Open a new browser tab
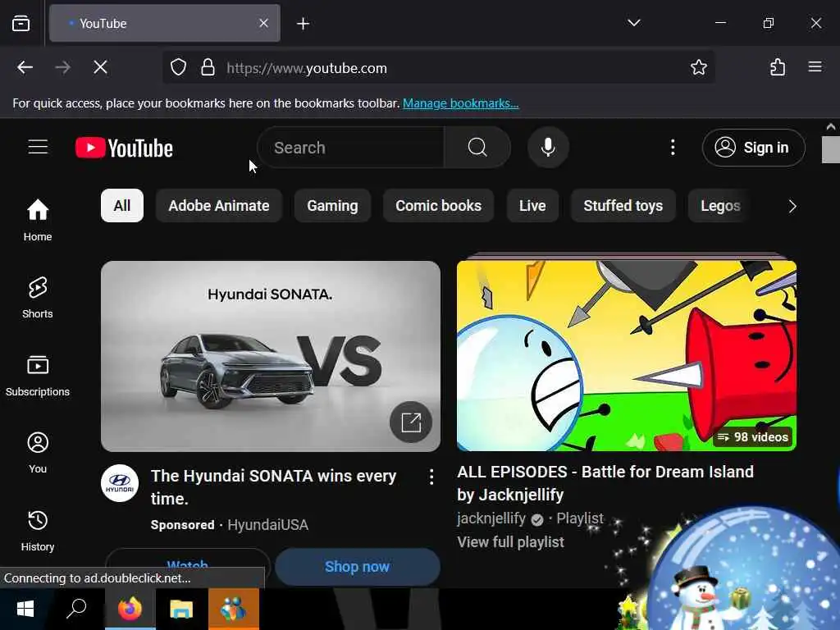This screenshot has width=840, height=630. click(304, 24)
